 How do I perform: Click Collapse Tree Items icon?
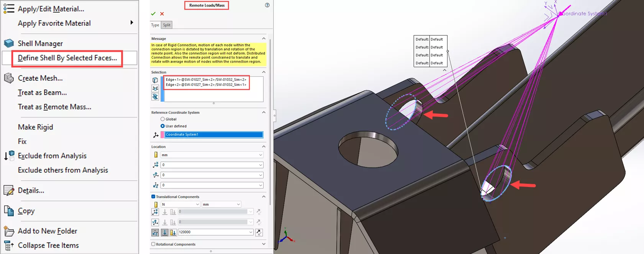(9, 246)
